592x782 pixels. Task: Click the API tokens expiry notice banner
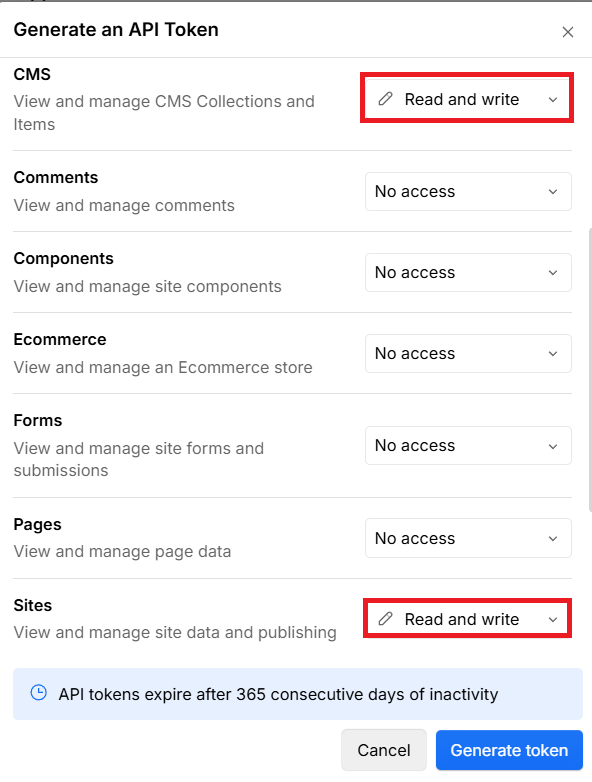coord(298,694)
